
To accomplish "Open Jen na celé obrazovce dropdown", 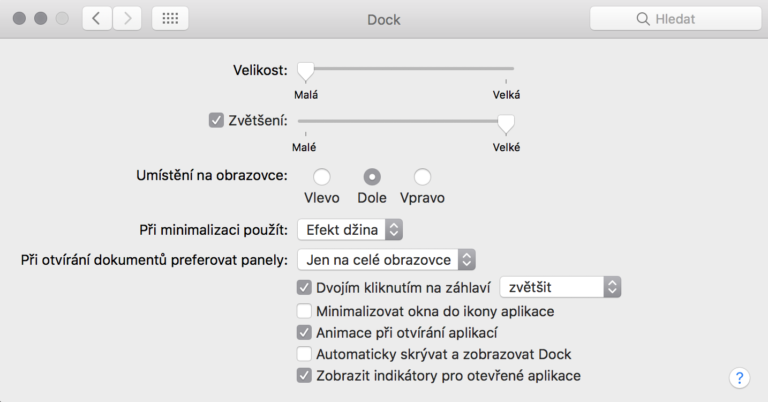I will (x=386, y=260).
